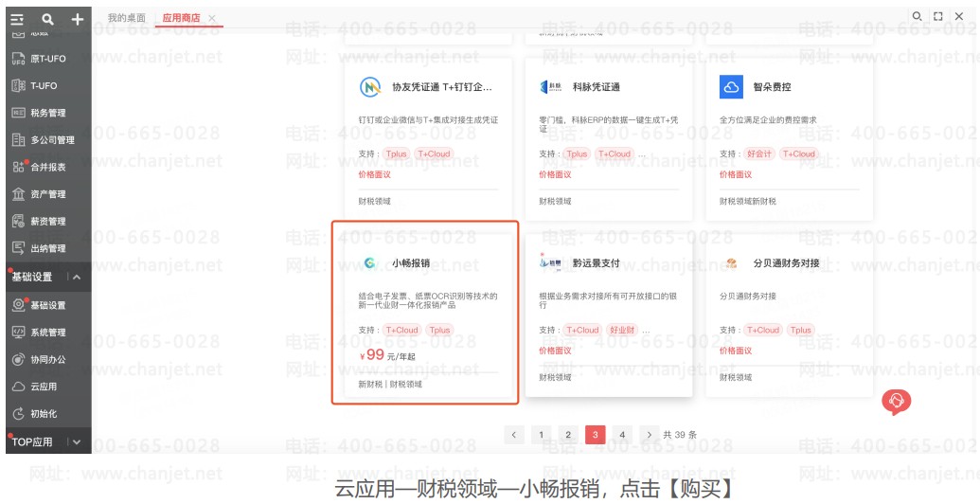Click 共 39 条 total count text

680,435
